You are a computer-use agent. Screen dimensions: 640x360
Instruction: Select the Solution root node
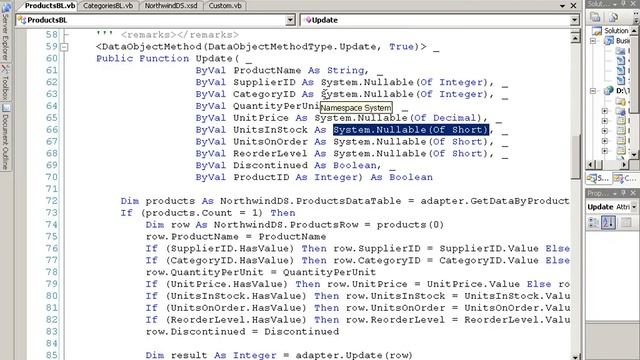coord(610,31)
